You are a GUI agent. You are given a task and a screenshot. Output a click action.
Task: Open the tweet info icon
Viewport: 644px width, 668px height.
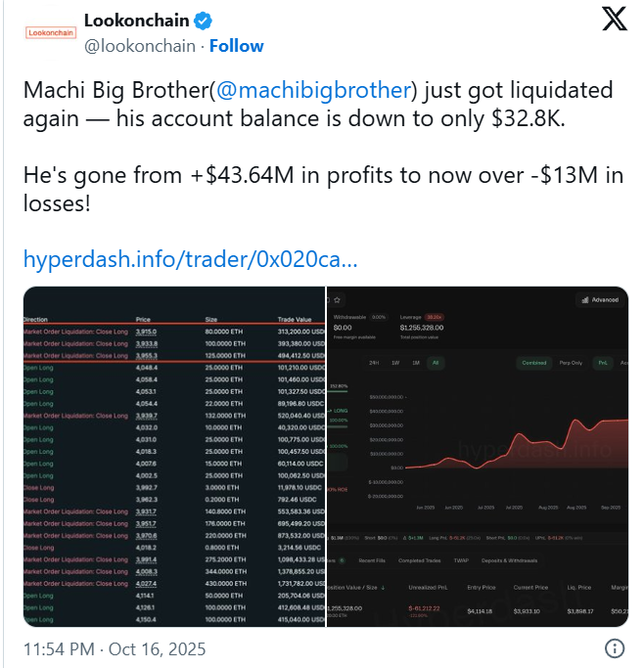[x=616, y=648]
